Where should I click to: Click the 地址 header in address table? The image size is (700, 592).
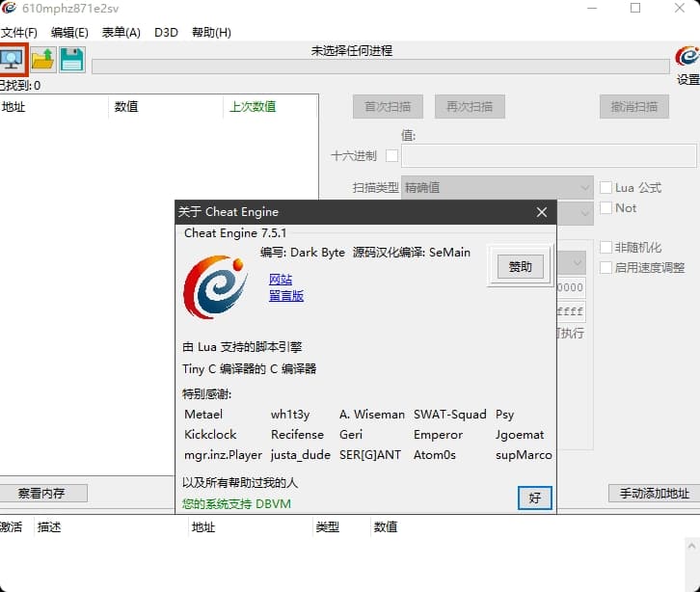click(203, 527)
